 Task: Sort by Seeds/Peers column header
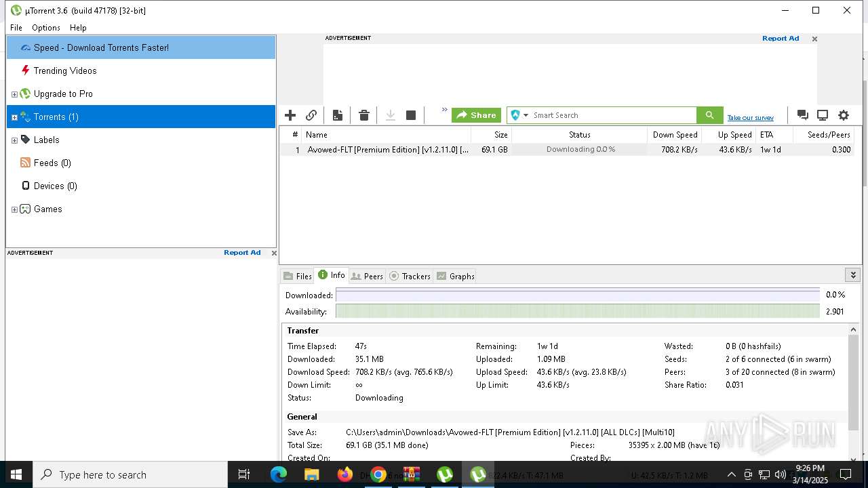click(824, 135)
